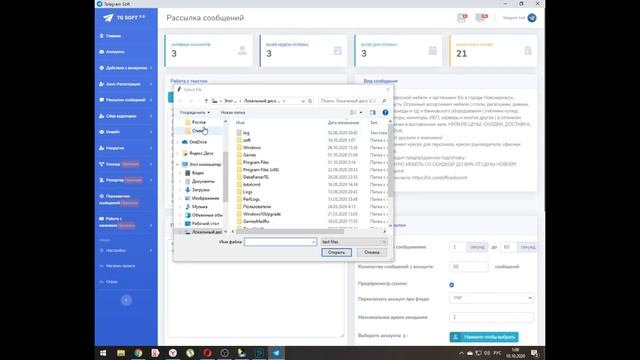Screen dimensions: 640x360
Task: Open Аккаунты section in the sidebar
Action: pos(115,52)
